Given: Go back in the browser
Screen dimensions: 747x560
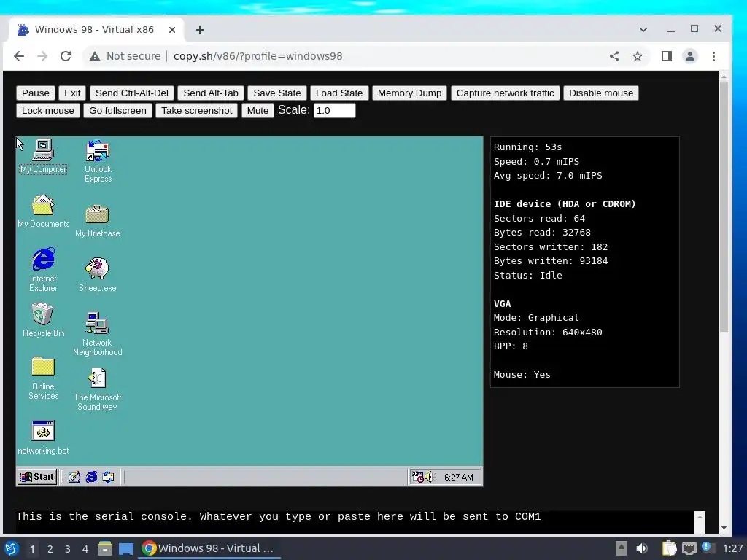Looking at the screenshot, I should point(19,56).
